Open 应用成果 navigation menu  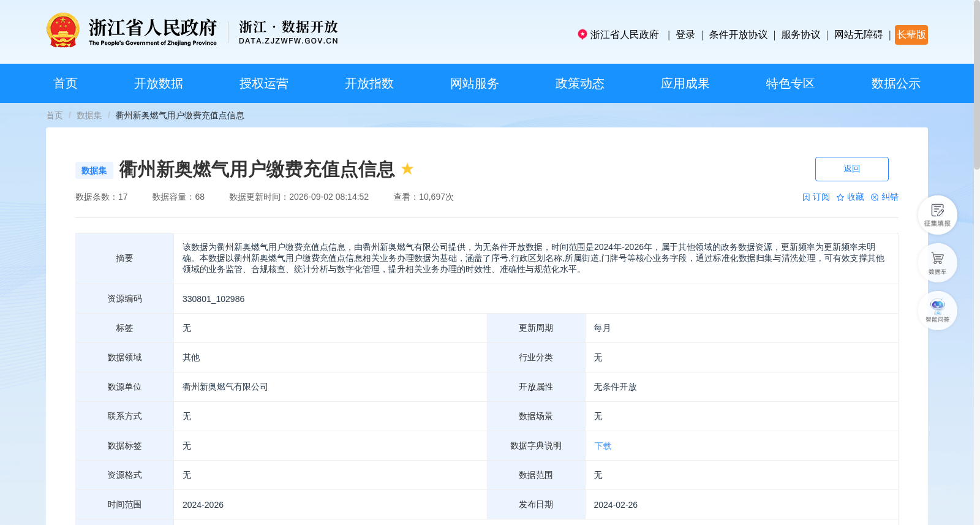(685, 83)
